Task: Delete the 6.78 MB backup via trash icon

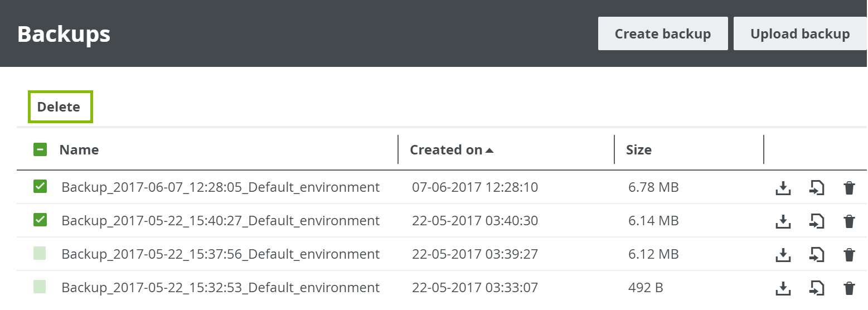Action: click(849, 188)
